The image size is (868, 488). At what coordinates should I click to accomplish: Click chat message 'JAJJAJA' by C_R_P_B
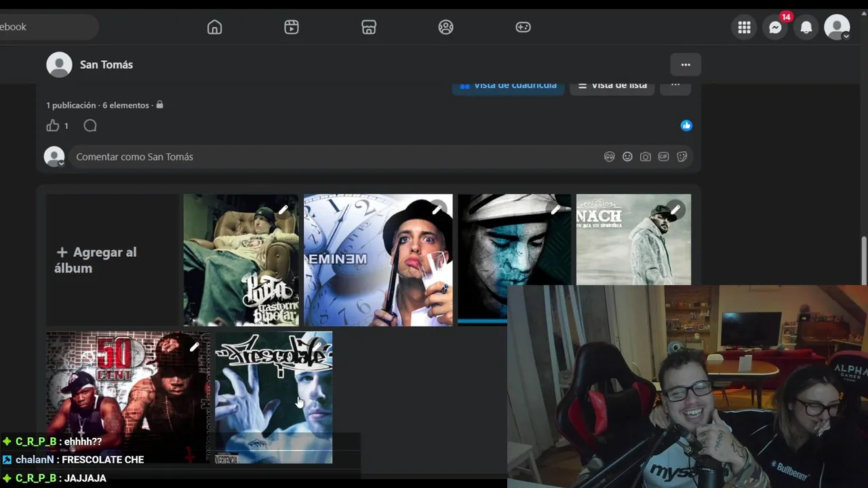84,479
